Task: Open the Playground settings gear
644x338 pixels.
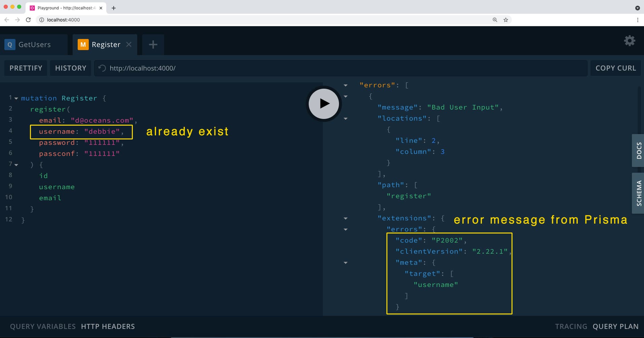Action: 629,41
